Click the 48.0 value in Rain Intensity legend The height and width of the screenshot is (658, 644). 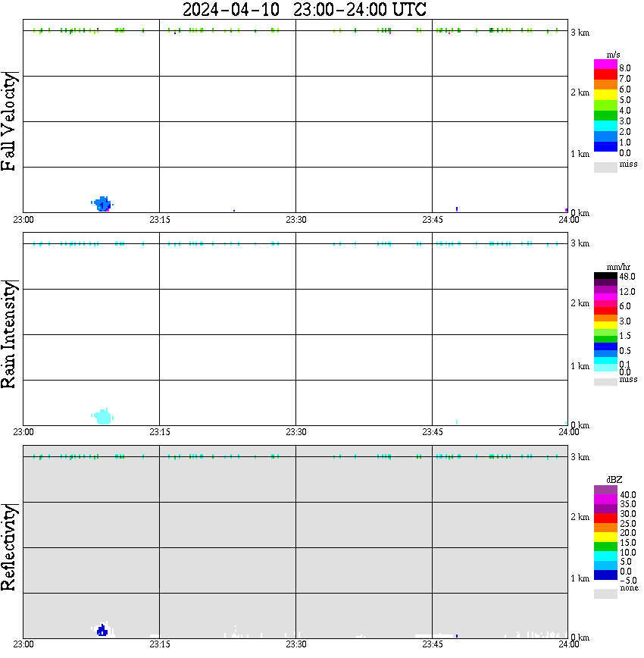click(627, 277)
